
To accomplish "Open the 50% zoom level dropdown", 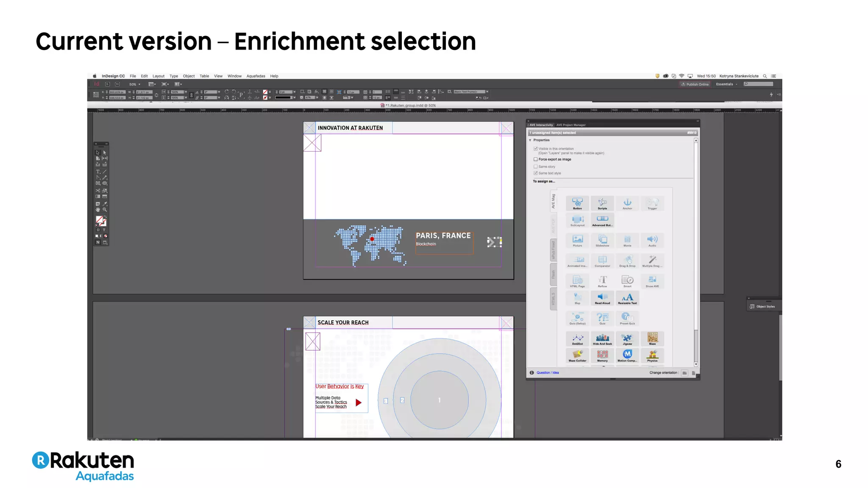I will (135, 84).
